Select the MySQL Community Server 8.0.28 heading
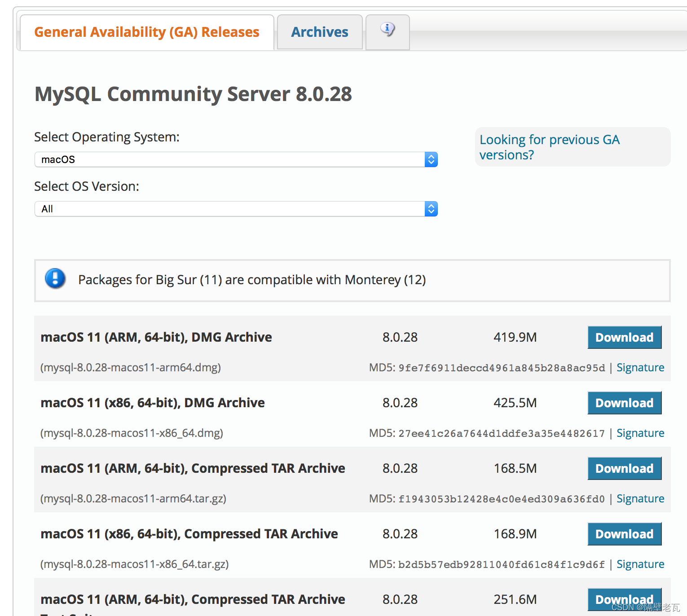The width and height of the screenshot is (687, 616). coord(193,94)
